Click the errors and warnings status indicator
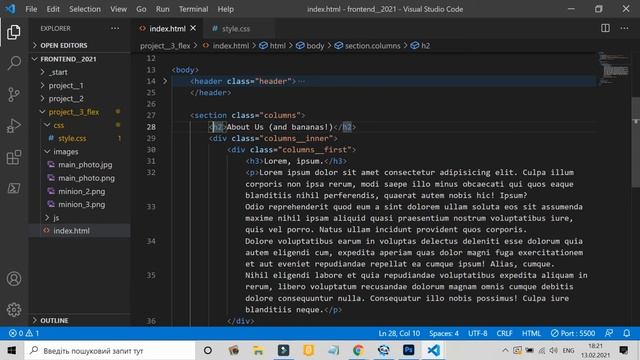Screen dimensions: 640x360 point(24,333)
